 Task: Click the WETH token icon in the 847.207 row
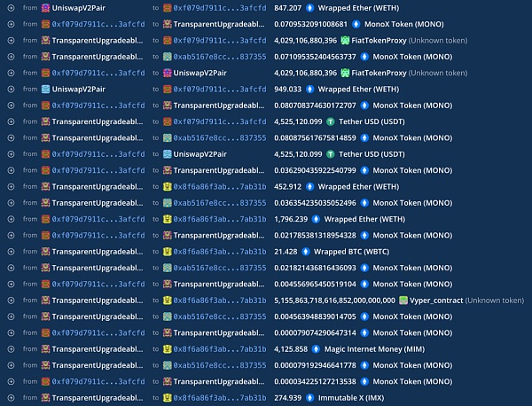(x=309, y=8)
